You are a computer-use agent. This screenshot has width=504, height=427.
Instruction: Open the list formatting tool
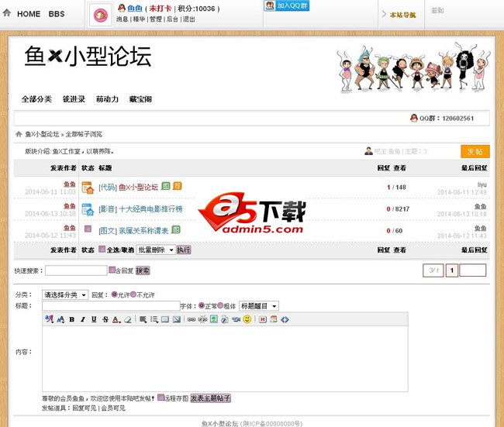pos(154,319)
